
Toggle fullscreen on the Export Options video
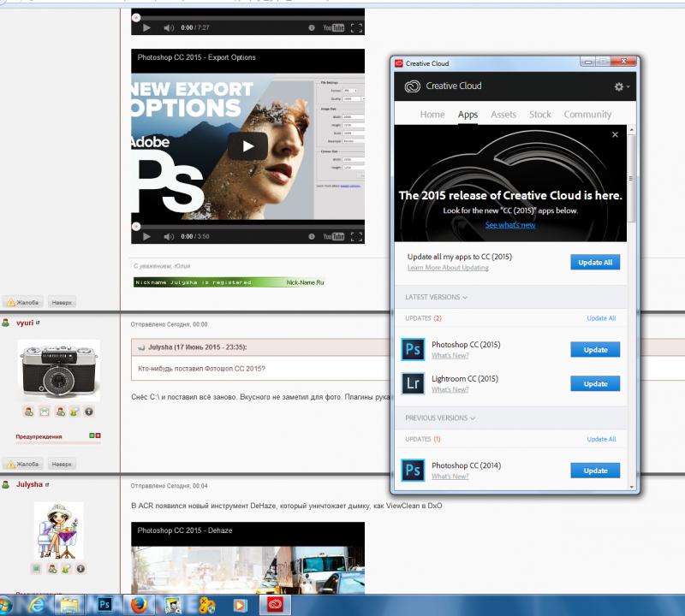(356, 237)
